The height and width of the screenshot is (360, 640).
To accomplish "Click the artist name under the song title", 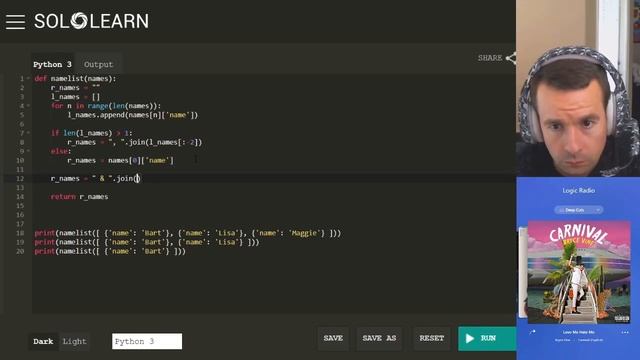I will (x=562, y=340).
